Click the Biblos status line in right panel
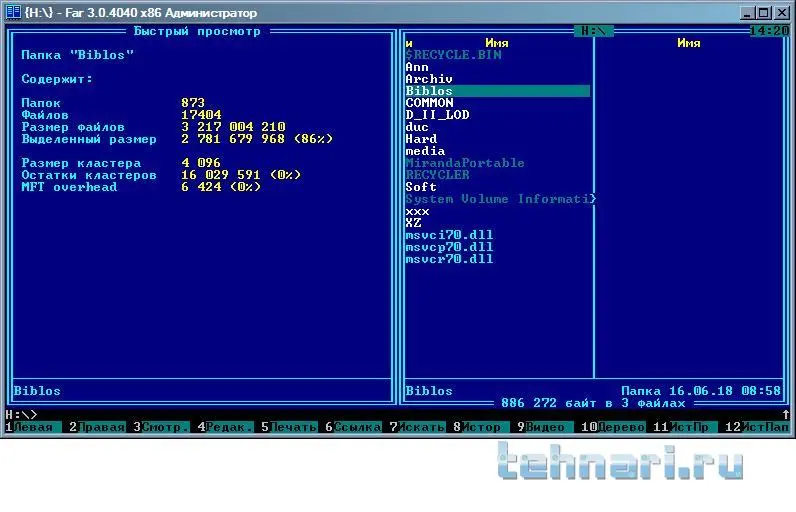The height and width of the screenshot is (512, 796). pyautogui.click(x=429, y=391)
